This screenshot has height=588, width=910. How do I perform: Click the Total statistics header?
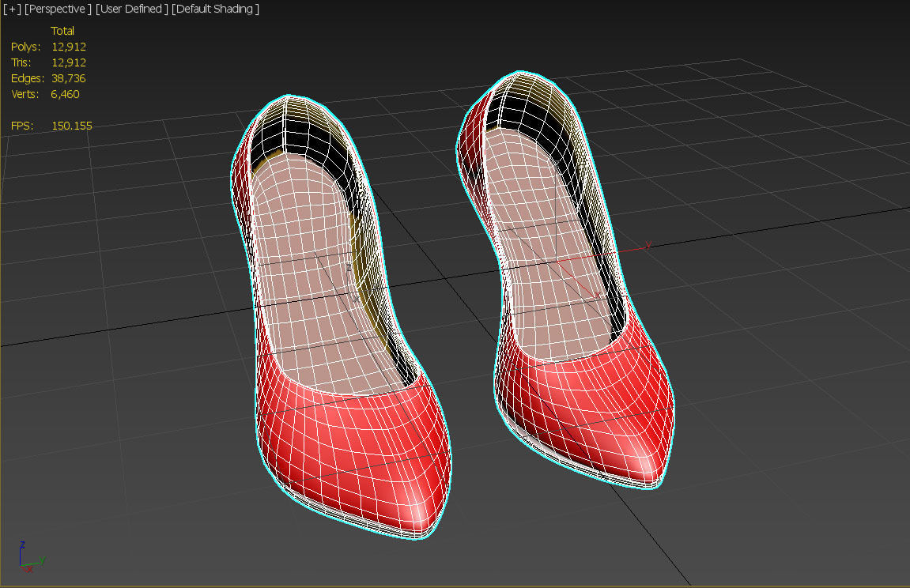pos(62,31)
